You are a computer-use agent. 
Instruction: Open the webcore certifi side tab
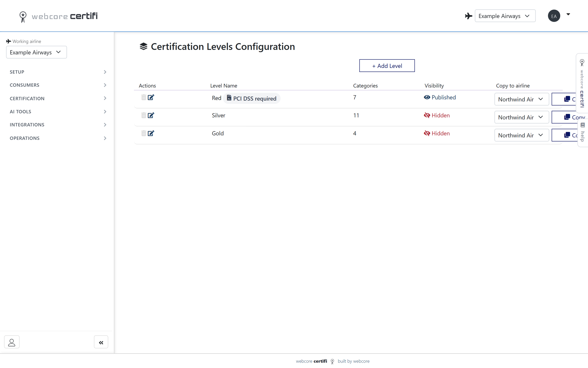582,83
